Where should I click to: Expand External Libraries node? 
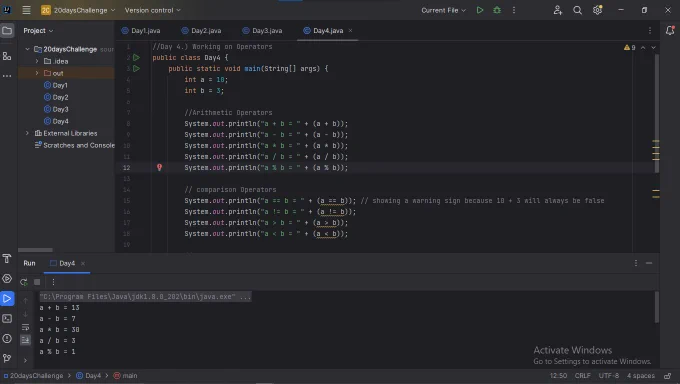point(27,133)
